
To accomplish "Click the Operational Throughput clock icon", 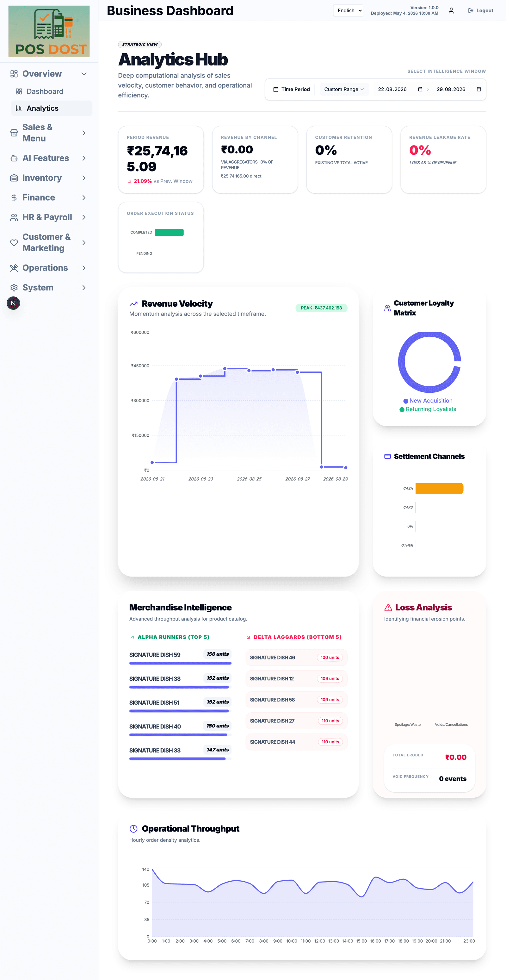I will tap(133, 829).
